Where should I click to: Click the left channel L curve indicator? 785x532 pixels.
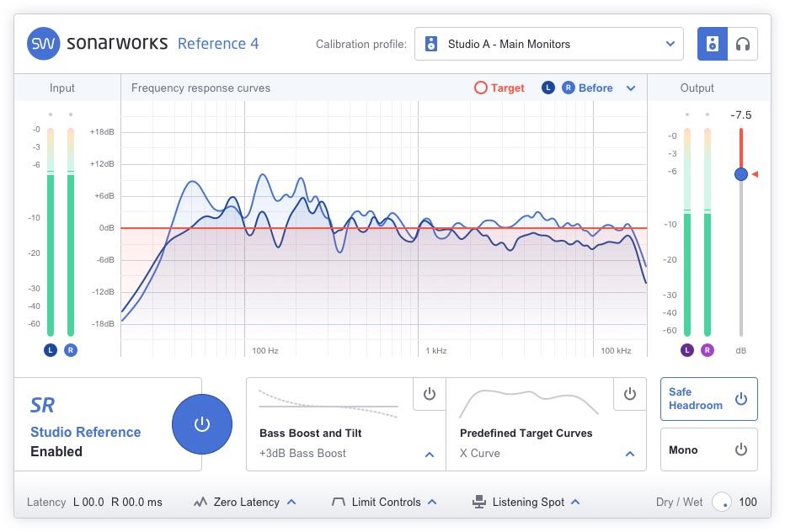coord(548,88)
